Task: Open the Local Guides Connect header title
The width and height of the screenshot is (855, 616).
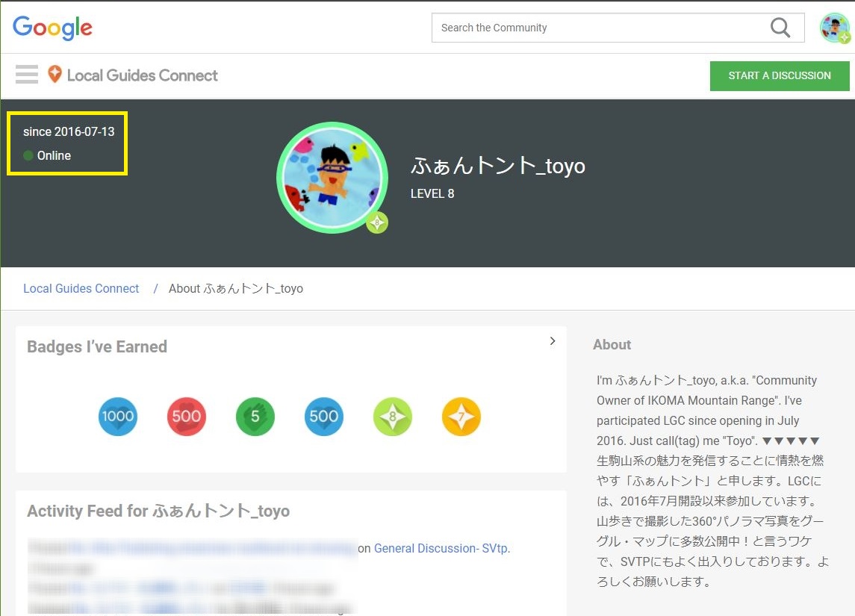Action: pos(143,75)
